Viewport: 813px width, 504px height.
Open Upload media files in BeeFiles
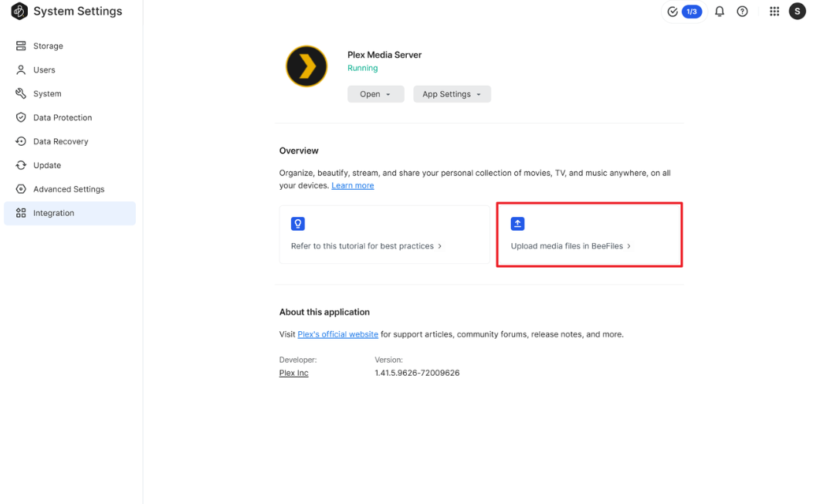coord(589,235)
